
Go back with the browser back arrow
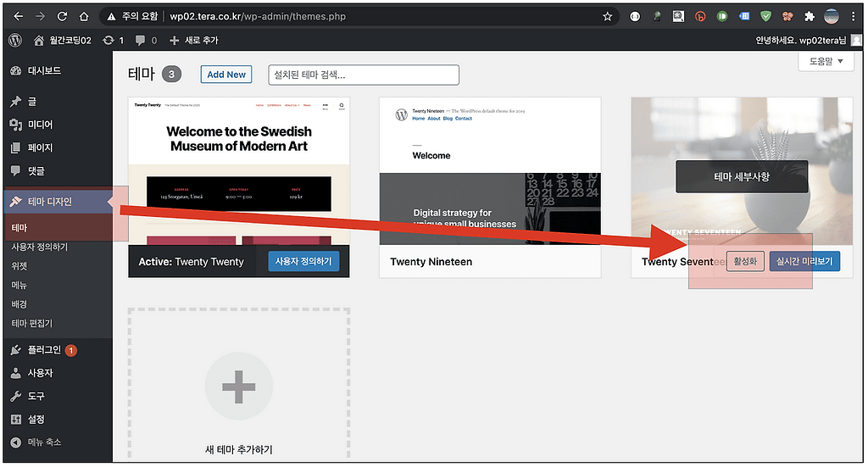coord(19,16)
